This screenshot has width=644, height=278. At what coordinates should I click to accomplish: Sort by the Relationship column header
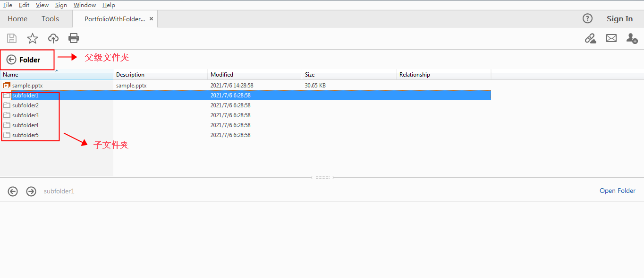(444, 75)
